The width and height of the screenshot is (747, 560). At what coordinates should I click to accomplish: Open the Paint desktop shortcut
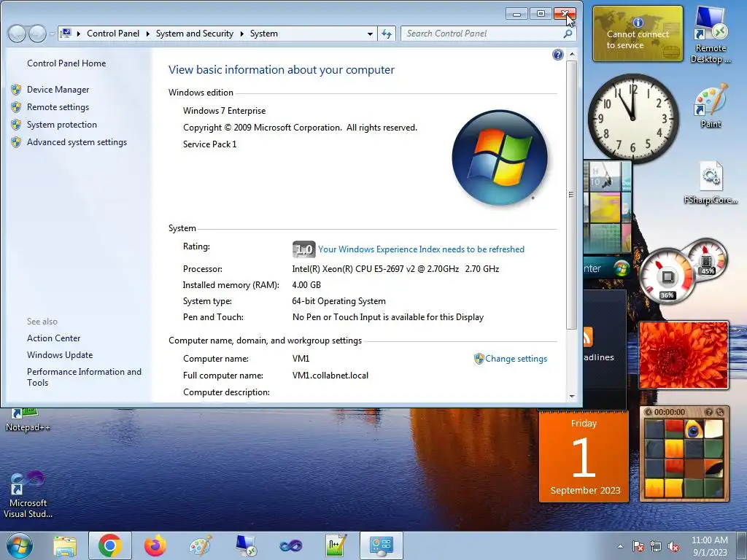[711, 106]
